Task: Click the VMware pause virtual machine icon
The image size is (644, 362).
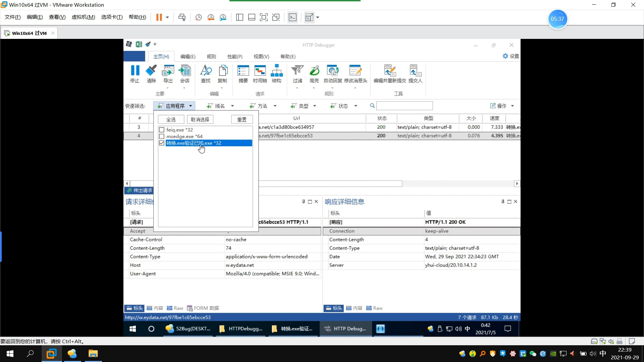Action: (x=159, y=17)
